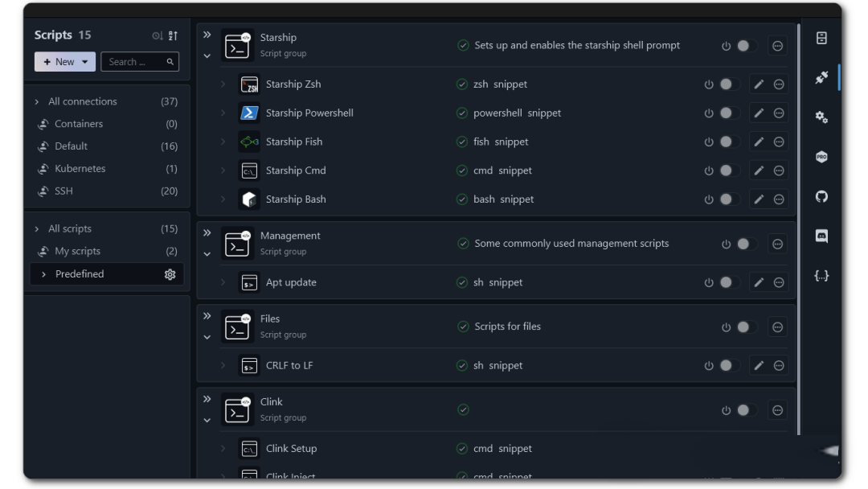Click the gear icon next to Predefined
The image size is (868, 489).
[x=170, y=274]
